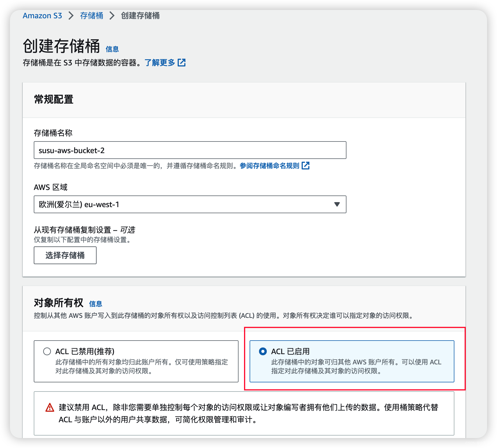Viewport: 497px width, 448px height.
Task: Click the ACL 已启用 description text
Action: [356, 366]
